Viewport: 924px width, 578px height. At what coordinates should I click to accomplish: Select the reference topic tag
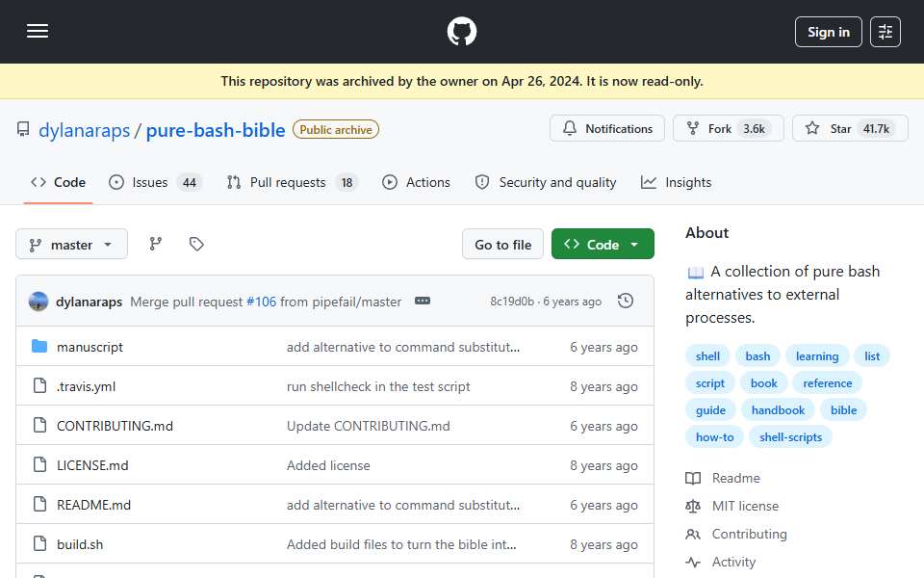tap(828, 383)
